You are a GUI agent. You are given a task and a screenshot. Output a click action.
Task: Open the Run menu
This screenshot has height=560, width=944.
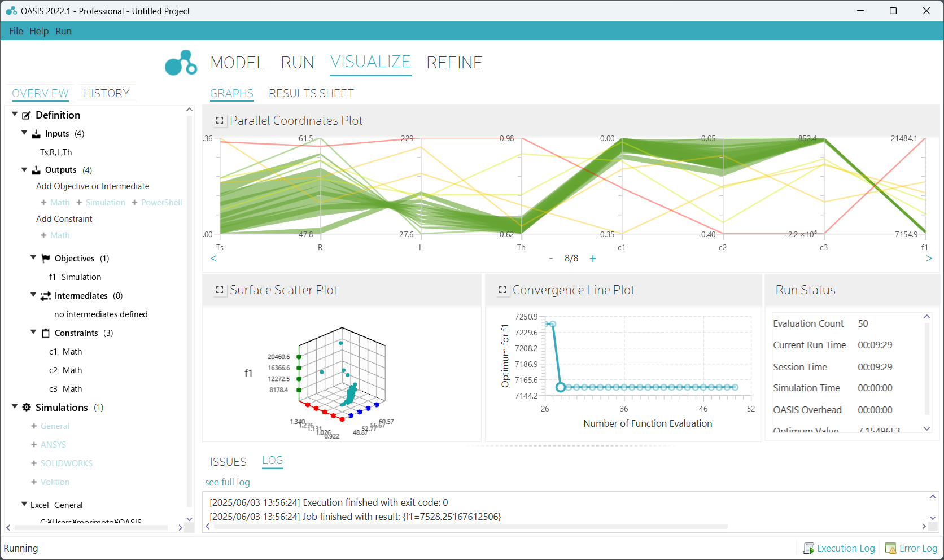(63, 31)
